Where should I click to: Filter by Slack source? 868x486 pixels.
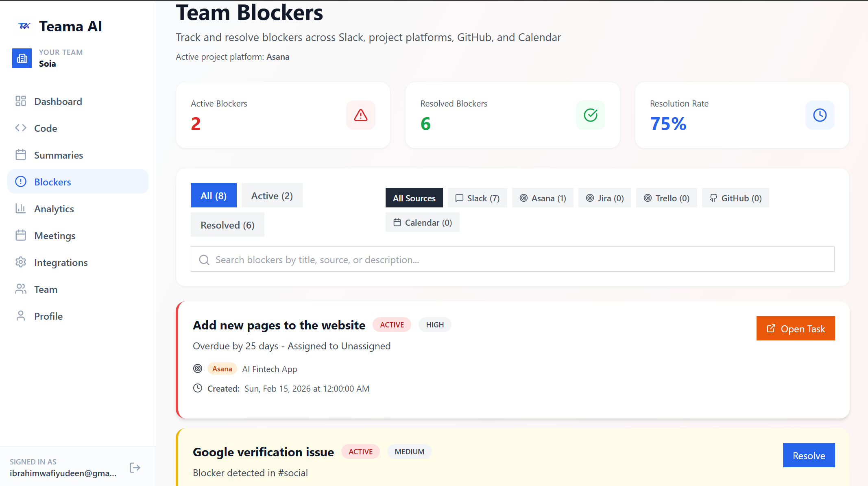coord(477,198)
